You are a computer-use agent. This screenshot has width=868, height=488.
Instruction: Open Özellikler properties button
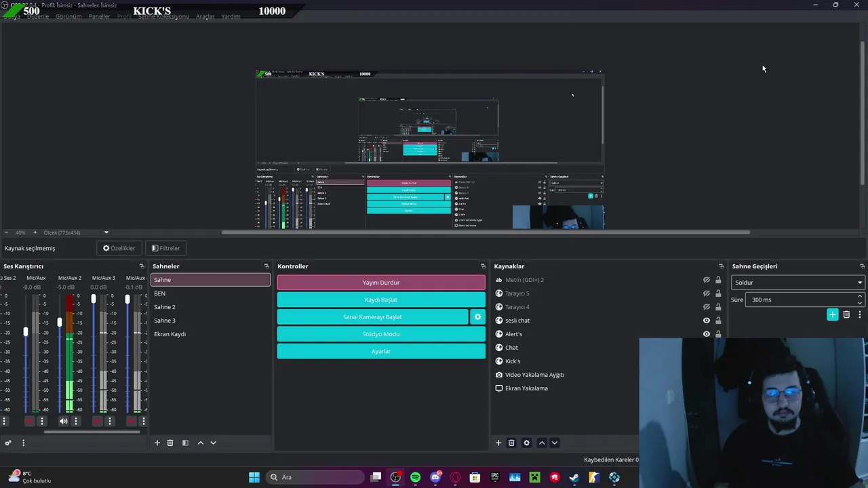[x=119, y=248]
